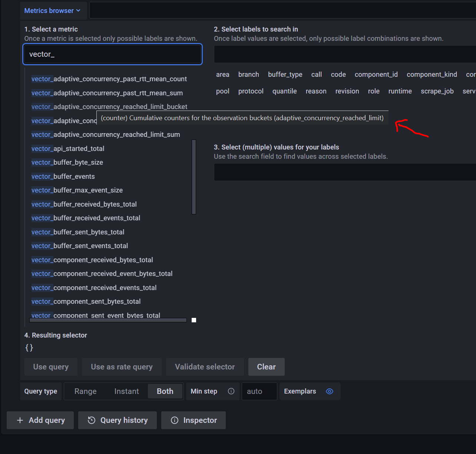Select the "quantile" label
Viewport: 476px width, 454px height.
pyautogui.click(x=284, y=91)
